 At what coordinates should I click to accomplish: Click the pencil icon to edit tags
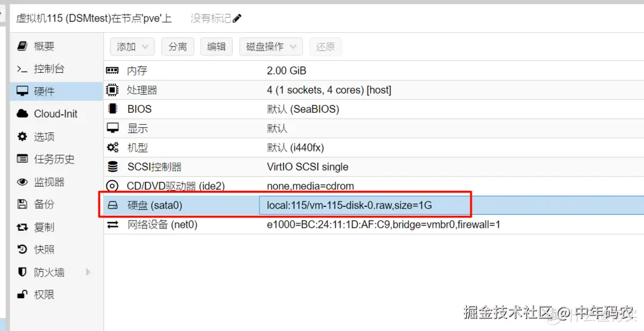(237, 18)
